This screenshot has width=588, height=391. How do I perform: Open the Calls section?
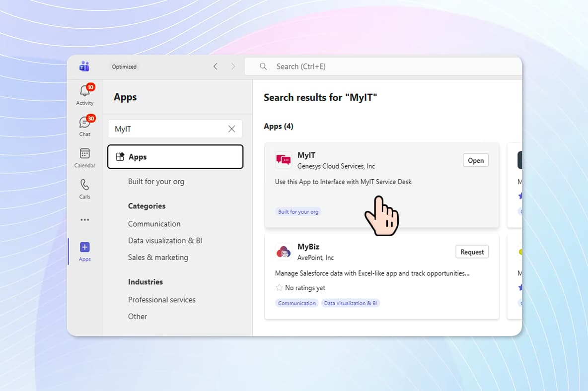(85, 189)
